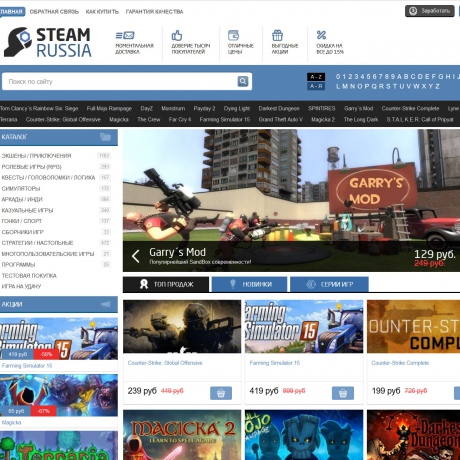
Task: Open Farming Simulator 15 sidebar promo thumbnail
Action: coord(59,339)
